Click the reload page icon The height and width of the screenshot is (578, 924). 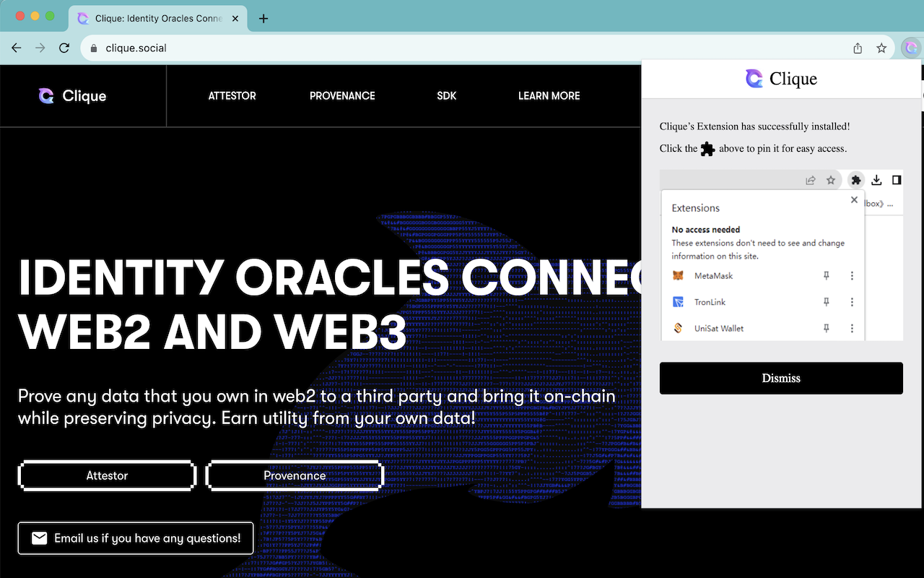[x=64, y=48]
